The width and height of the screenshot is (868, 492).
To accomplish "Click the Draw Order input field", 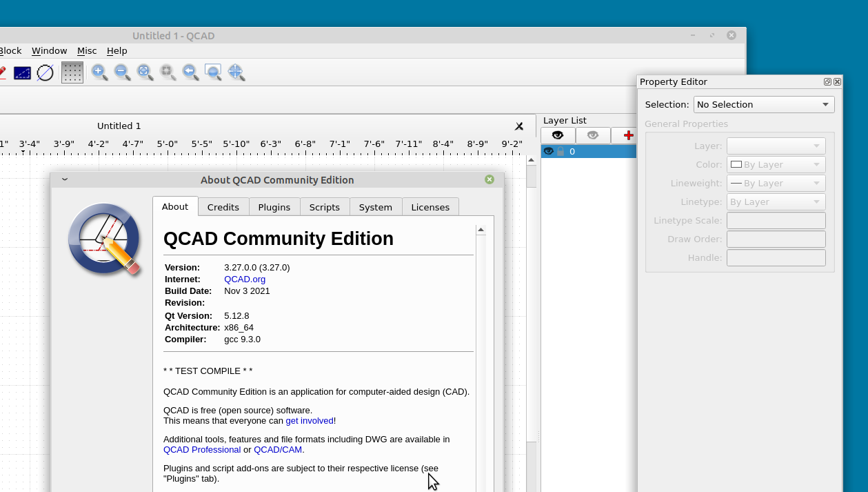I will [776, 239].
